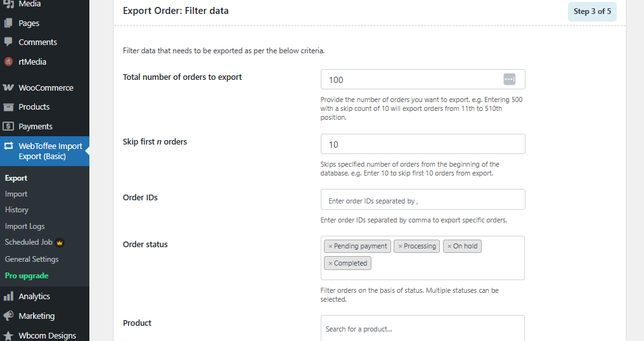
Task: Click the rtMedia red icon
Action: (9, 61)
